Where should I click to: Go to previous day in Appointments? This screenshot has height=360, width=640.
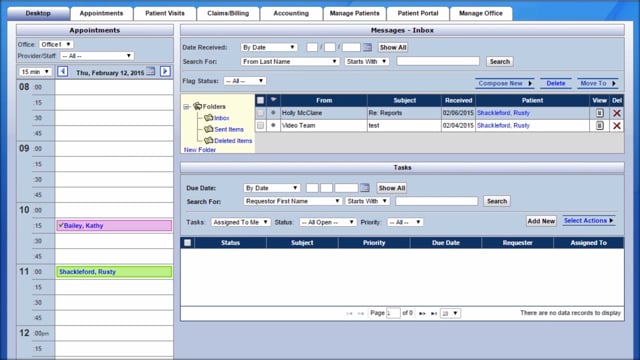[x=62, y=71]
